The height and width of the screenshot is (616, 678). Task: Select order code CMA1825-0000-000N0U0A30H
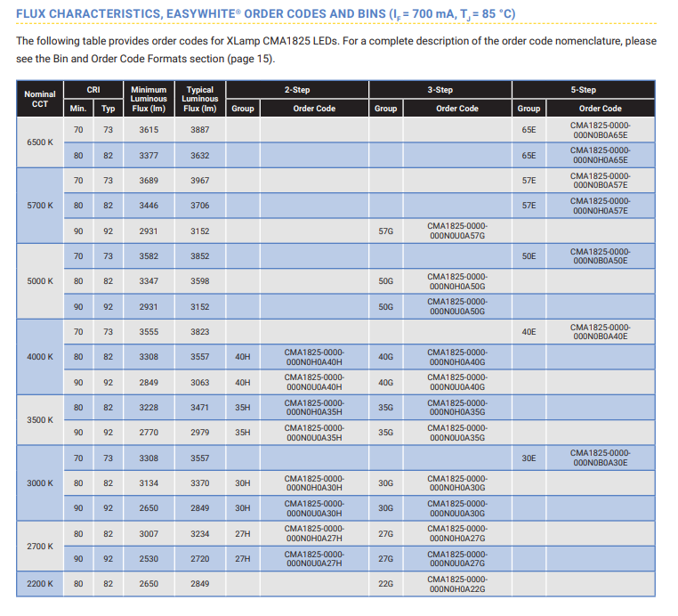point(314,508)
